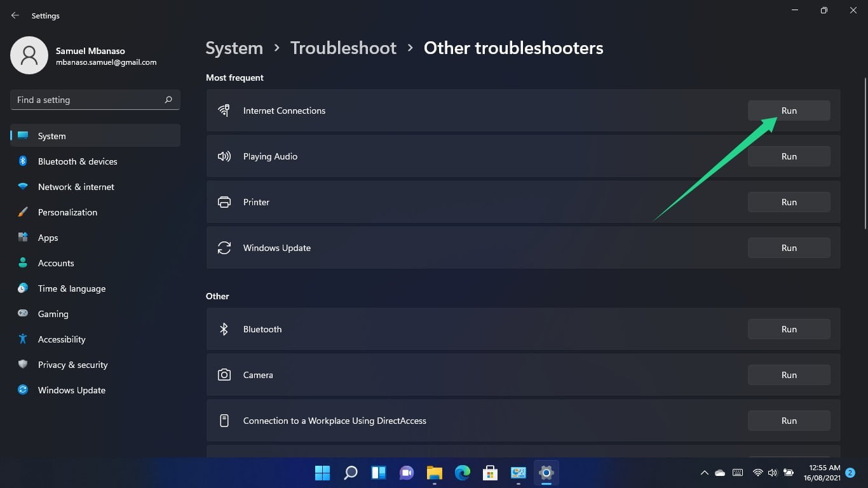Click the DirectAccess workplace connection icon
This screenshot has width=868, height=488.
click(224, 420)
